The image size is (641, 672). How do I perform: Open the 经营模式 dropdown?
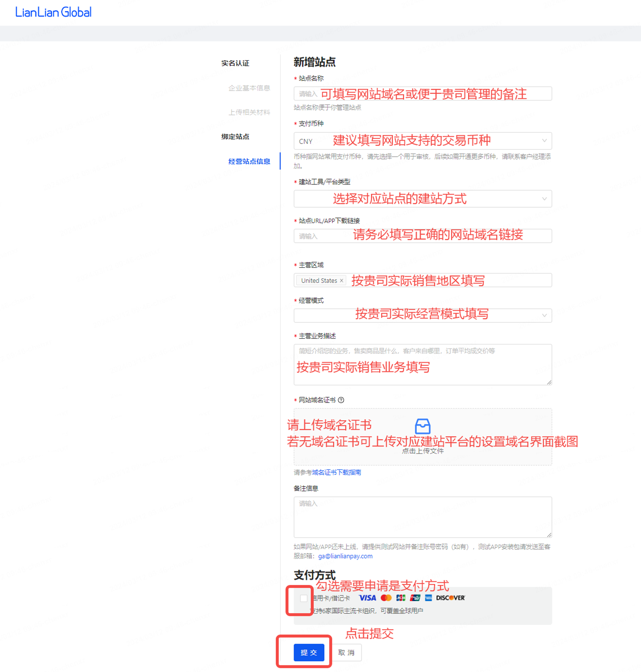coord(422,315)
